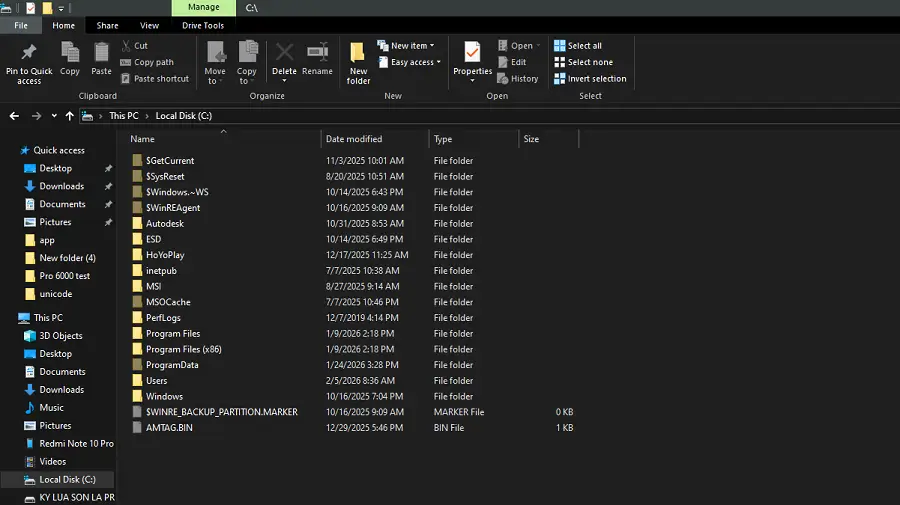Click the Delete icon in Organize group

(284, 53)
